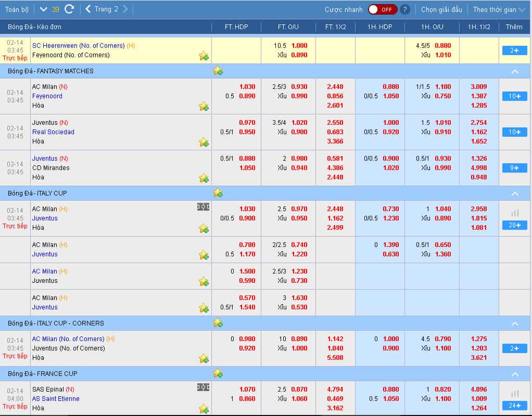
Task: Star SAS Epinal vs AS Saint Etienne match
Action: pyautogui.click(x=204, y=409)
